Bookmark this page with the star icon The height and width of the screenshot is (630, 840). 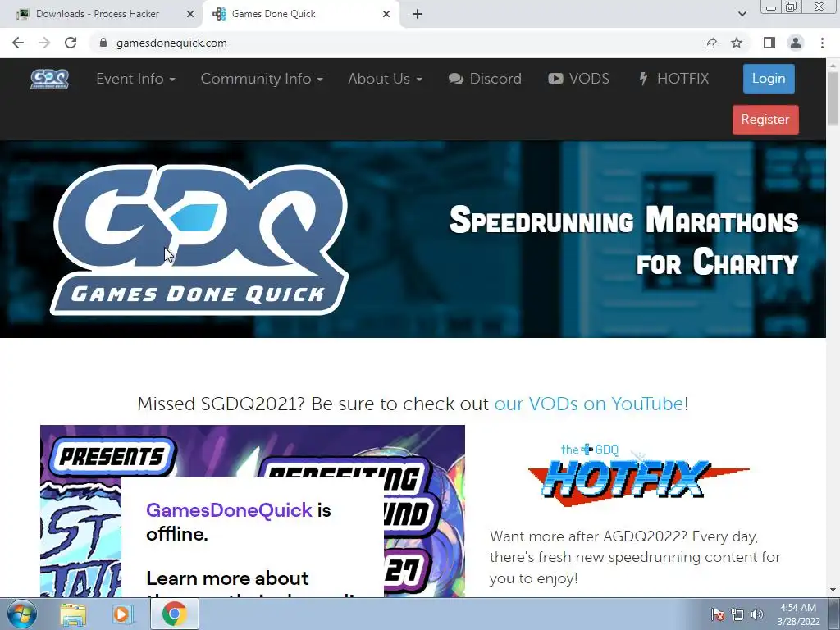pos(737,43)
